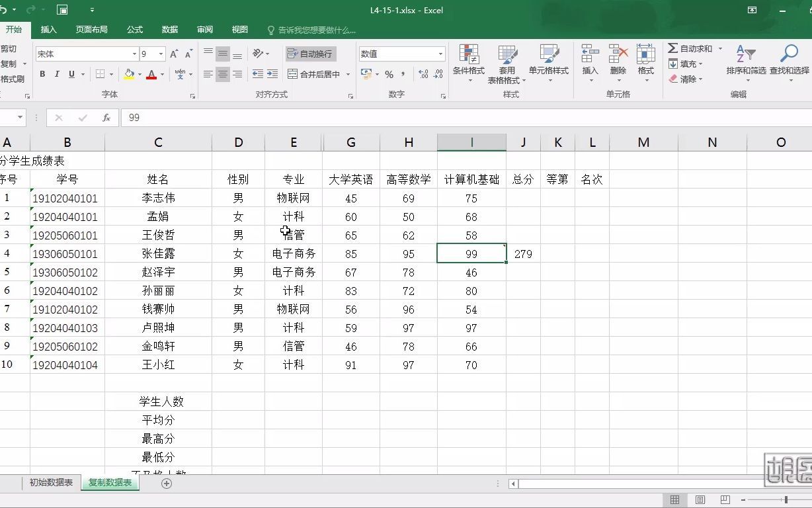Image resolution: width=812 pixels, height=508 pixels.
Task: Select the 复制数据表 sheet tab
Action: point(110,483)
